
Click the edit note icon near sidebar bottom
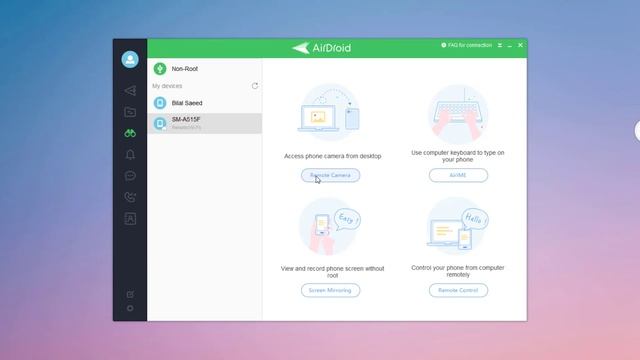coord(130,294)
